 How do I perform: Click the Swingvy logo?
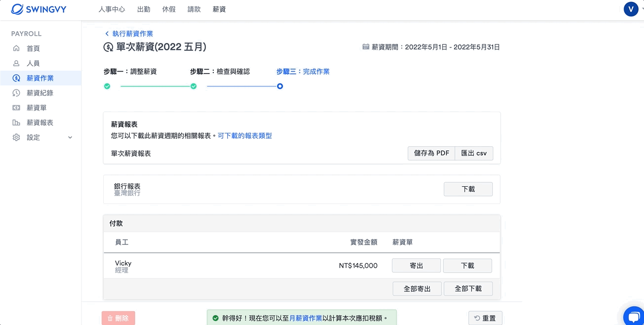(x=39, y=9)
